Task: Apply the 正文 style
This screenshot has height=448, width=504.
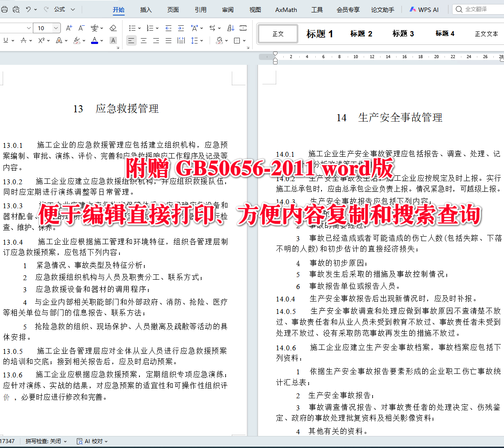Action: tap(278, 34)
